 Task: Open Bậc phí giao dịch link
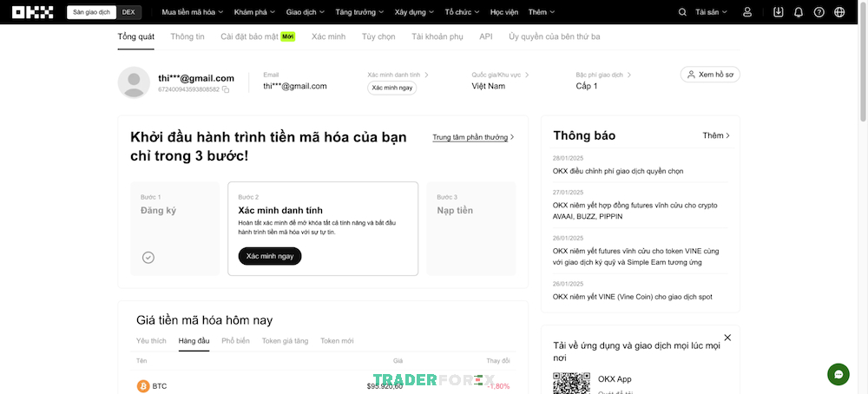pyautogui.click(x=603, y=75)
